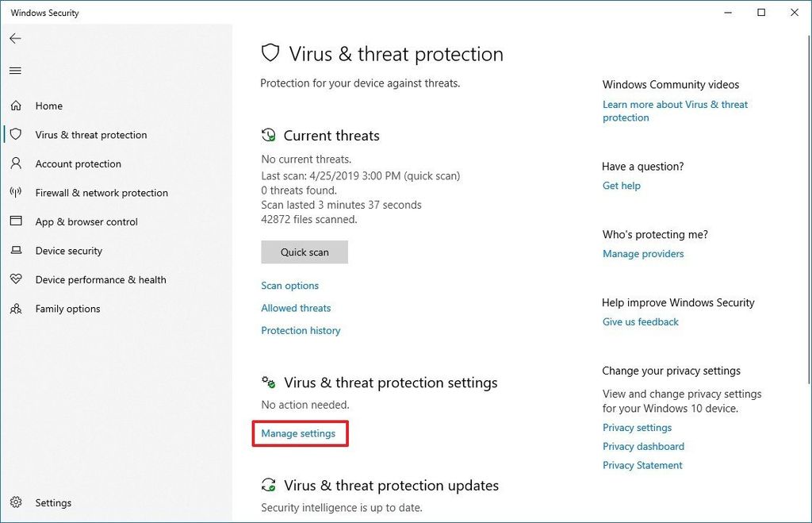Select the Account protection person icon
812x523 pixels.
(17, 163)
